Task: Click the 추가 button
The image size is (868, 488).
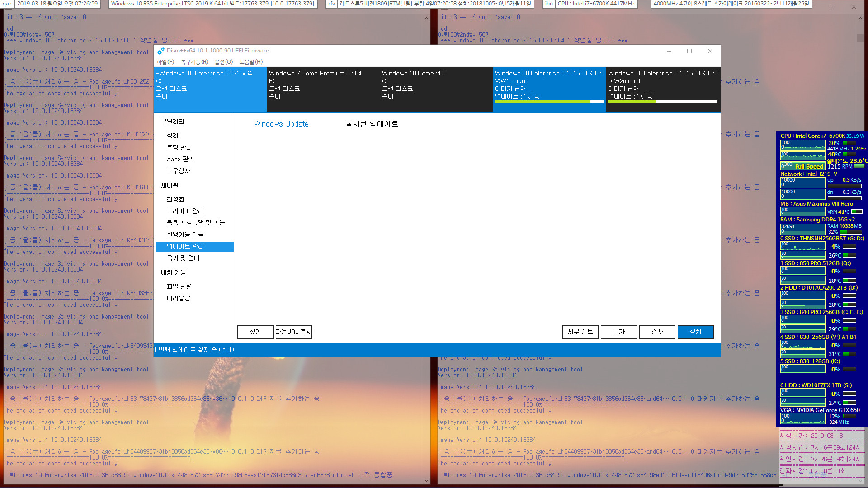Action: tap(619, 332)
